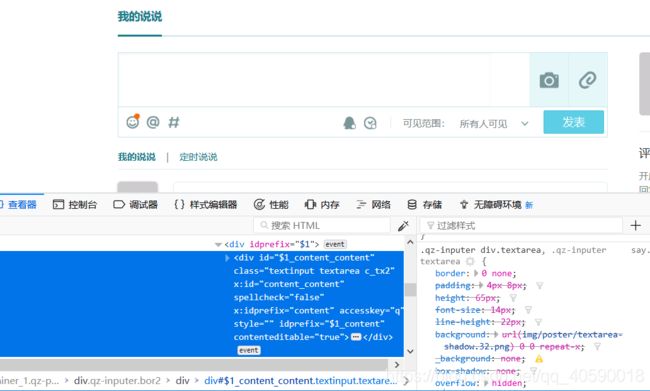Image resolution: width=650 pixels, height=391 pixels.
Task: Click the filter icon beside padding
Action: pos(539,286)
